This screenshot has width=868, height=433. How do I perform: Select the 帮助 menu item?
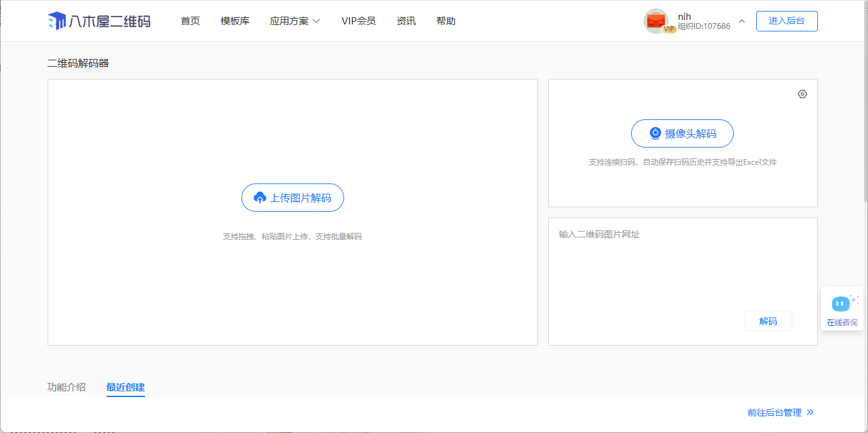point(446,21)
